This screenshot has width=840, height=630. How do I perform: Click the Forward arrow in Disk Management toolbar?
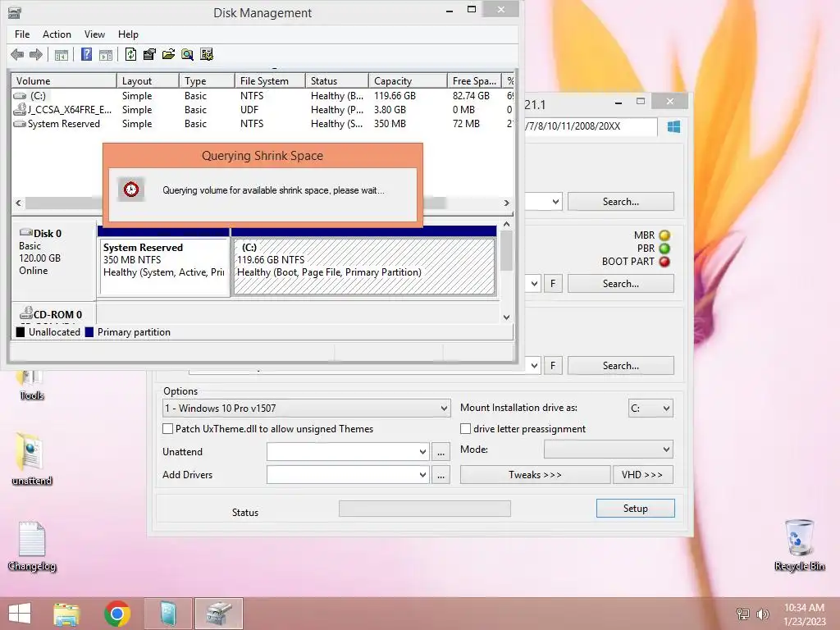[x=36, y=54]
